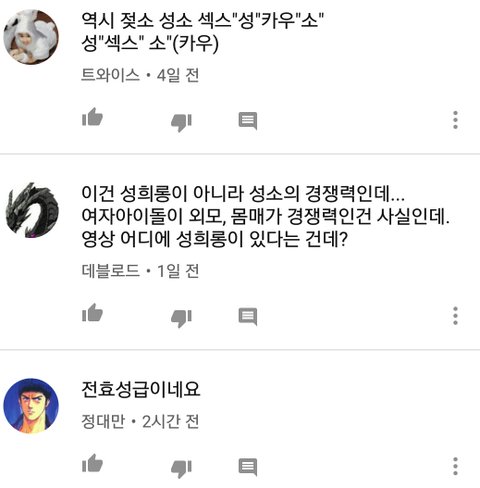The width and height of the screenshot is (480, 488).
Task: Toggle like on 정대만's comment
Action: point(92,464)
